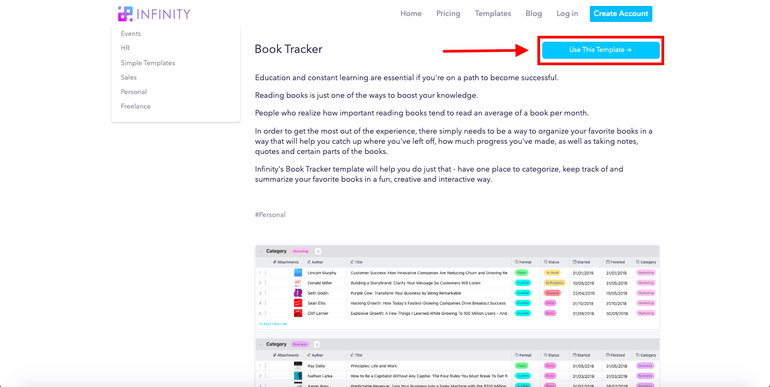Viewport: 770px width, 387px height.
Task: Select Sales category in sidebar
Action: point(129,77)
